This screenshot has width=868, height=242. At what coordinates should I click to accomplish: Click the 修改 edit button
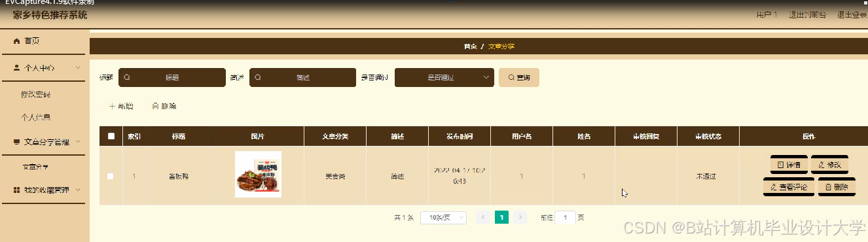(829, 165)
